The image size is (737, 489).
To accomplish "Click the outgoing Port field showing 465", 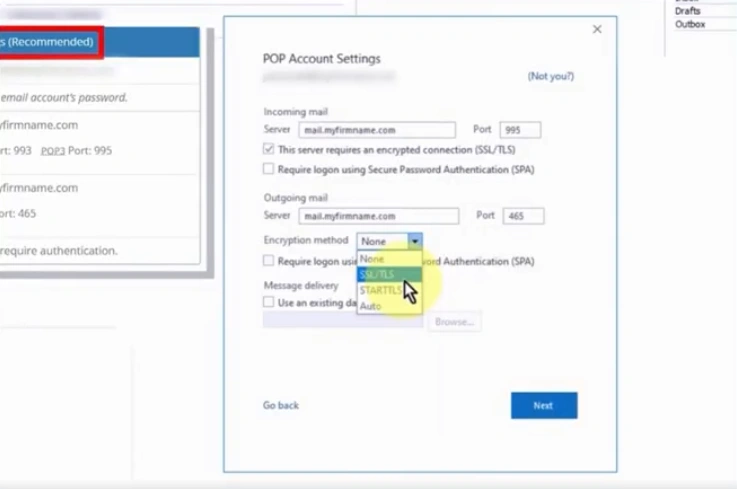I will tap(523, 216).
